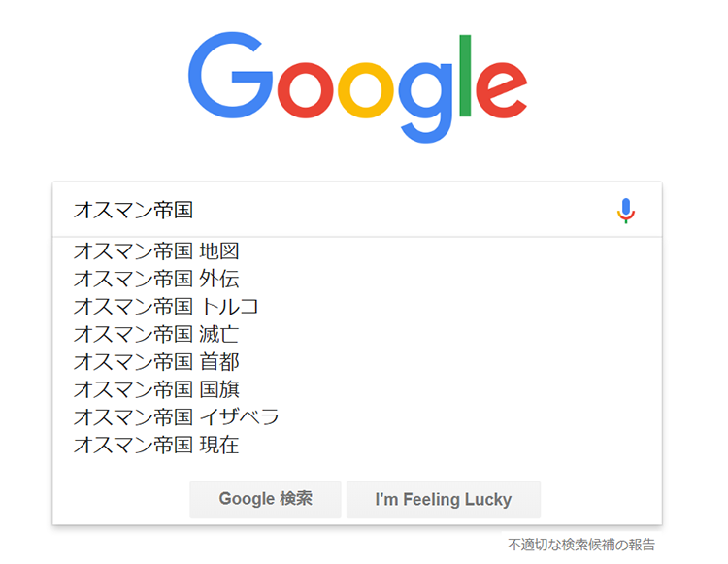This screenshot has width=728, height=564.
Task: Click the voice search microphone icon
Action: tap(625, 211)
